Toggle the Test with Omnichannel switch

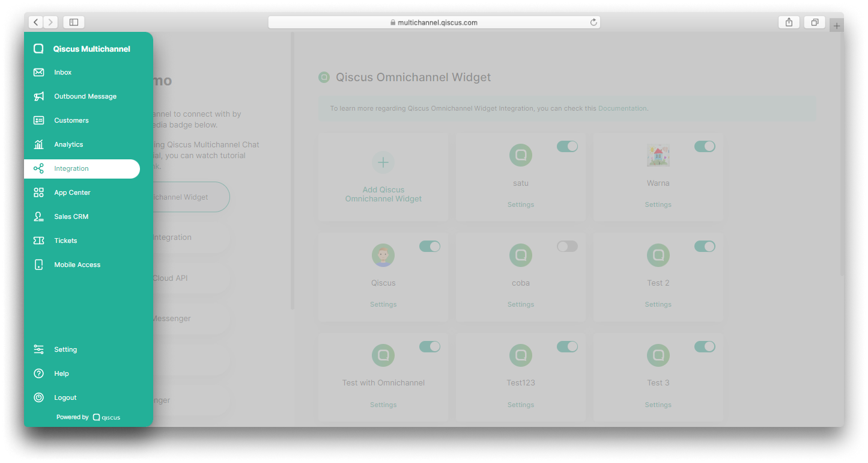[x=429, y=346]
